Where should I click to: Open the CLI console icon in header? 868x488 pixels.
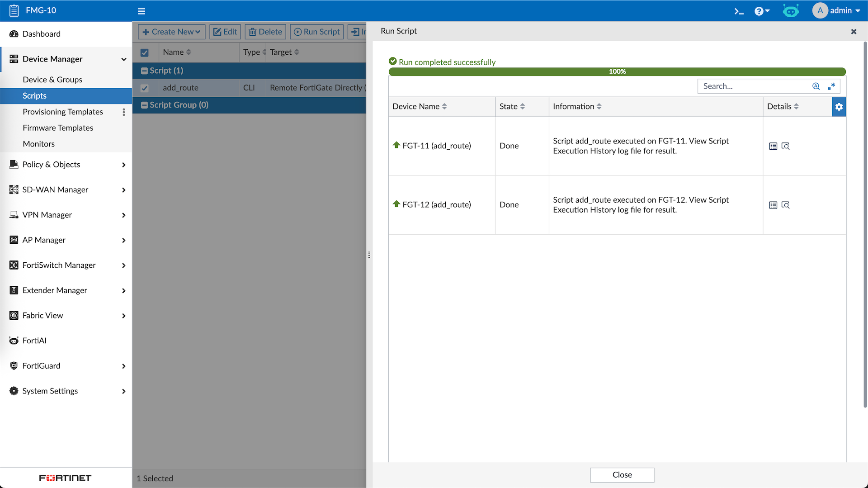point(739,11)
